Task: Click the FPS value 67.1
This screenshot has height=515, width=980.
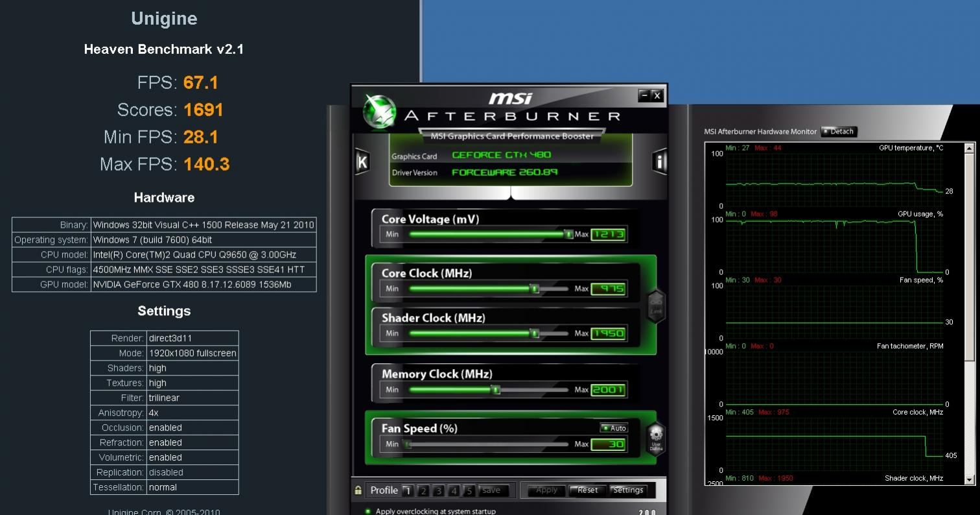Action: pos(201,83)
